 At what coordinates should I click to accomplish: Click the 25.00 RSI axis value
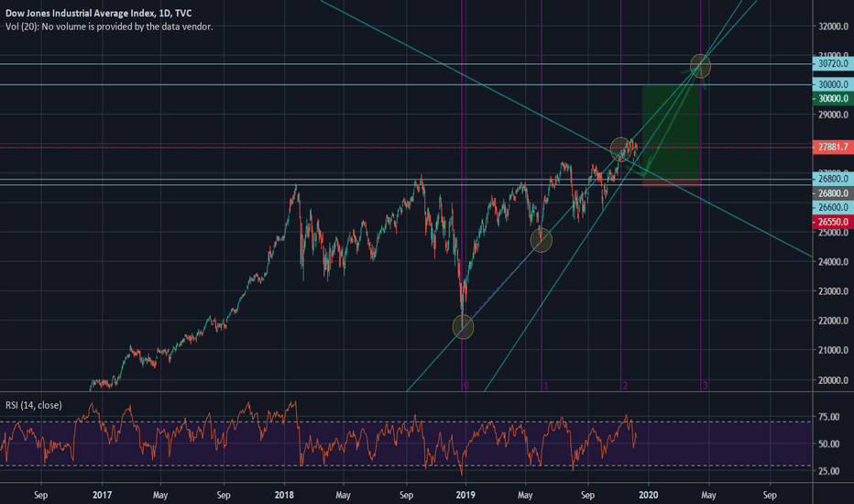coord(828,471)
